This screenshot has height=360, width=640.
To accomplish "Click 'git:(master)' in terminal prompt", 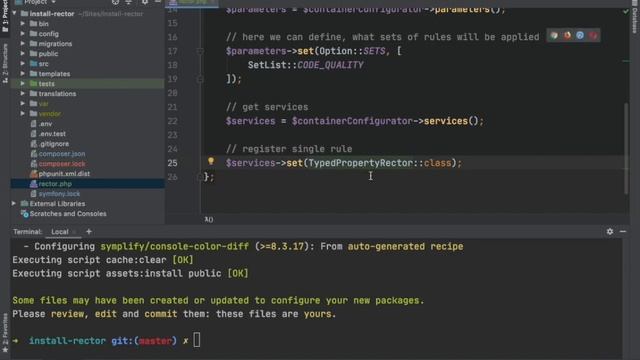I will (x=144, y=341).
